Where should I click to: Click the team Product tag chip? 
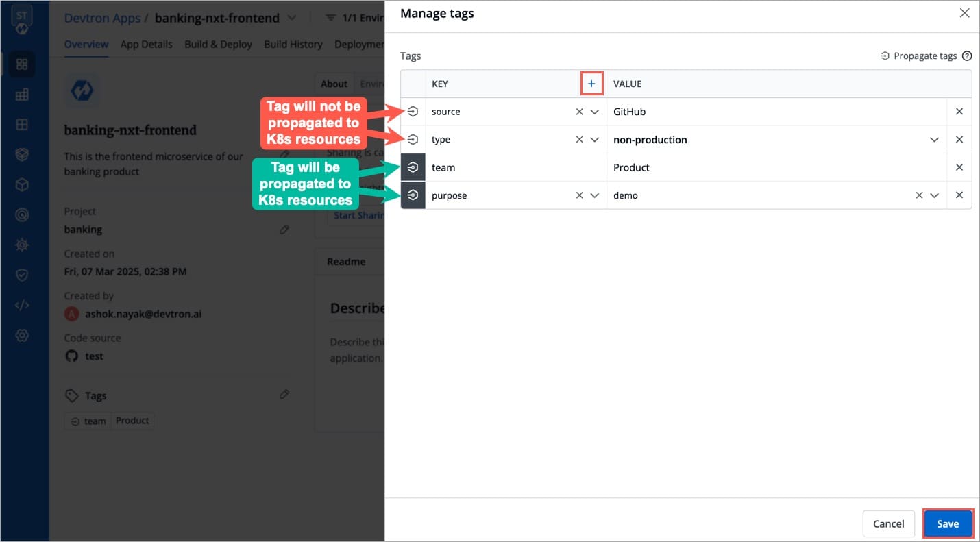click(x=110, y=421)
